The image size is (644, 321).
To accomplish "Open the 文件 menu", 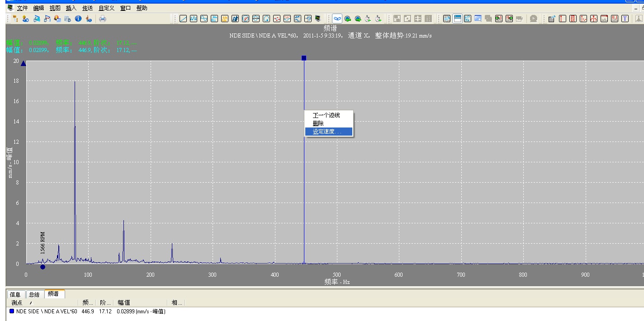I will coord(22,8).
